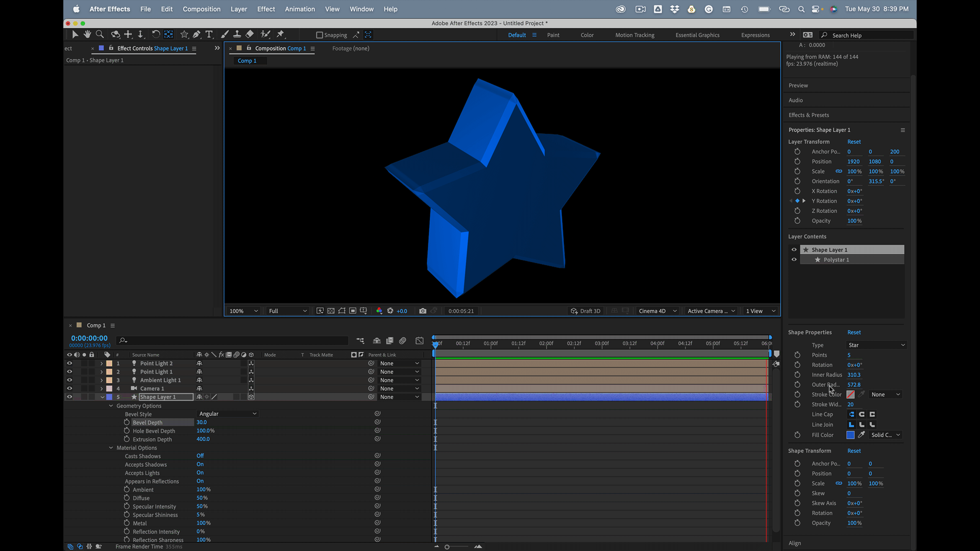Image resolution: width=980 pixels, height=551 pixels.
Task: Open the Bevel Style Angular dropdown
Action: 227,414
